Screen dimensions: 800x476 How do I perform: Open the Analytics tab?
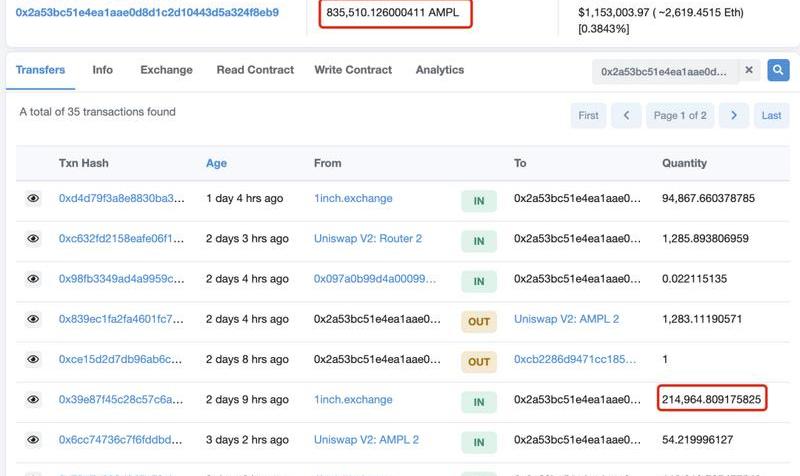click(x=440, y=70)
